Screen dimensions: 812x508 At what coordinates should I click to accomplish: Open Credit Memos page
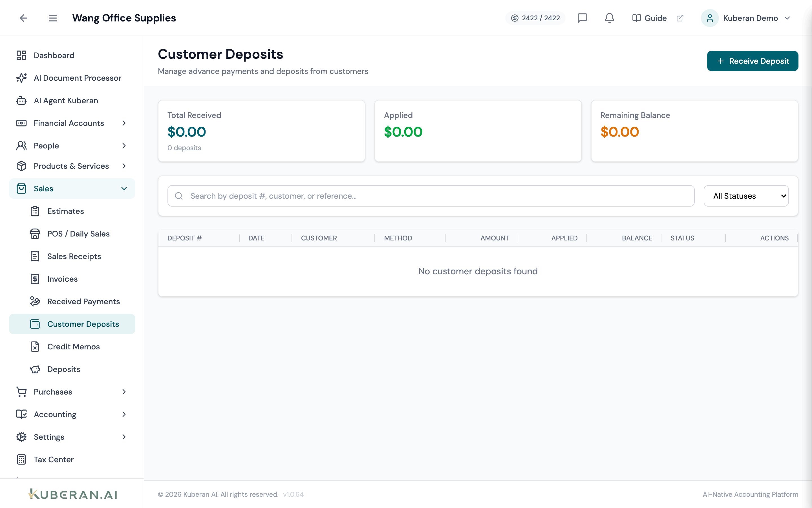point(72,346)
